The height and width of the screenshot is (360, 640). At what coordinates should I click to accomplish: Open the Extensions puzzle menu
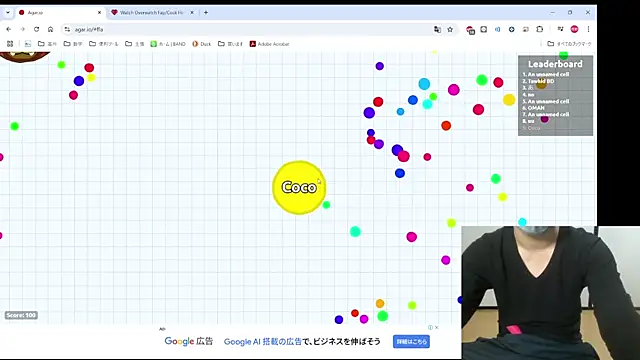click(540, 29)
